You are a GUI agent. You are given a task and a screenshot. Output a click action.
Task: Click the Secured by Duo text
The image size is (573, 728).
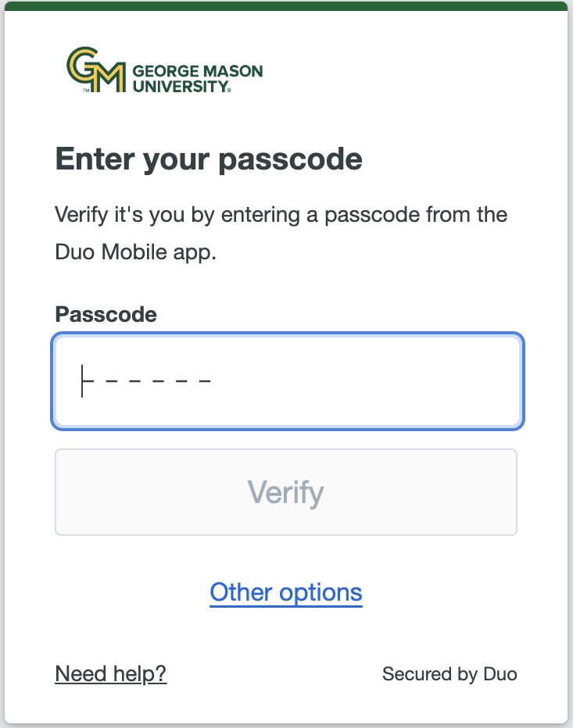tap(449, 674)
